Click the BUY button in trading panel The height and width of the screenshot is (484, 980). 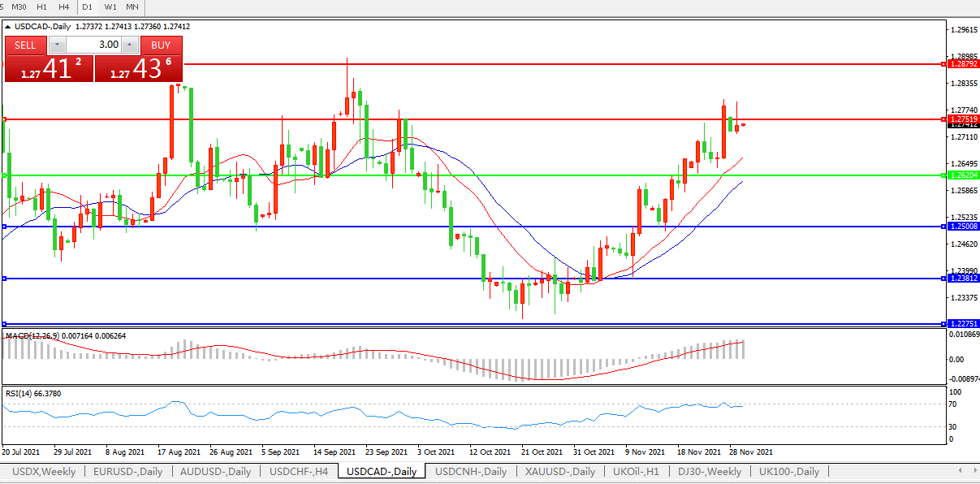point(161,45)
